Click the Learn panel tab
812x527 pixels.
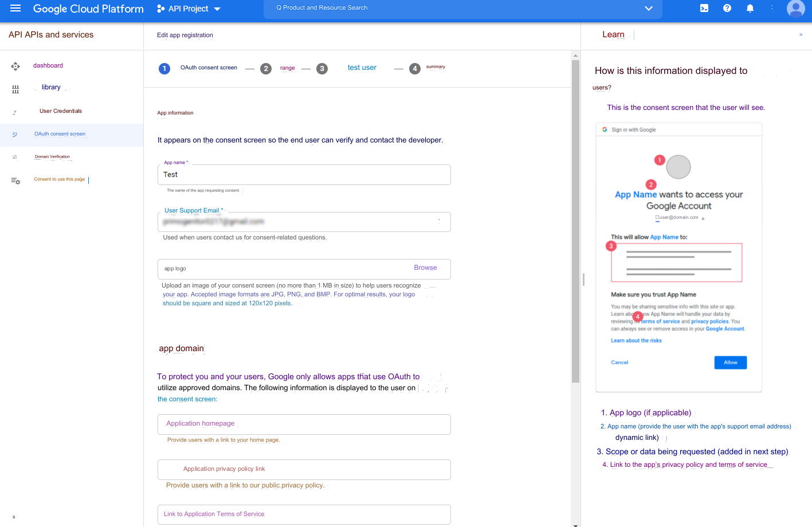613,35
